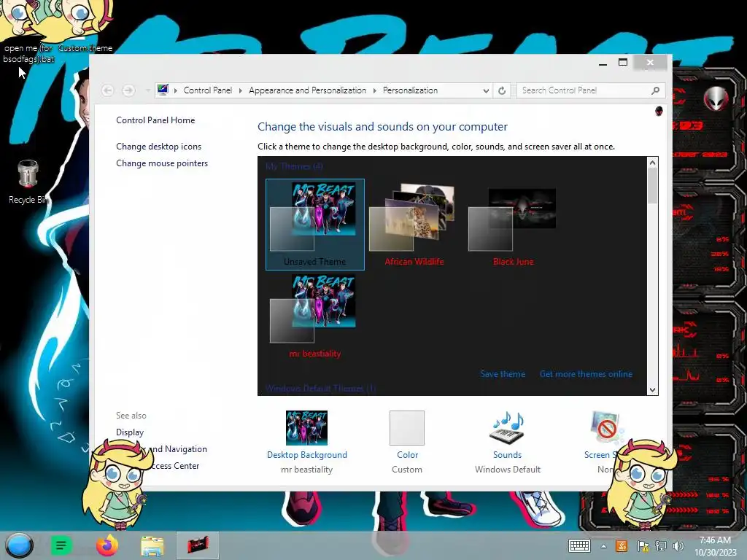This screenshot has width=747, height=560.
Task: Open the Color swatch settings
Action: (x=407, y=427)
